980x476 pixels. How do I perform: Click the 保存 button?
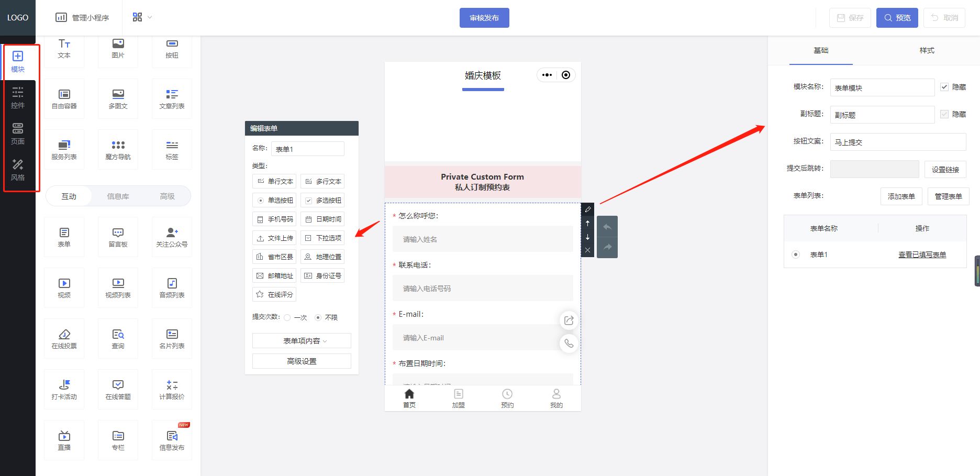850,18
